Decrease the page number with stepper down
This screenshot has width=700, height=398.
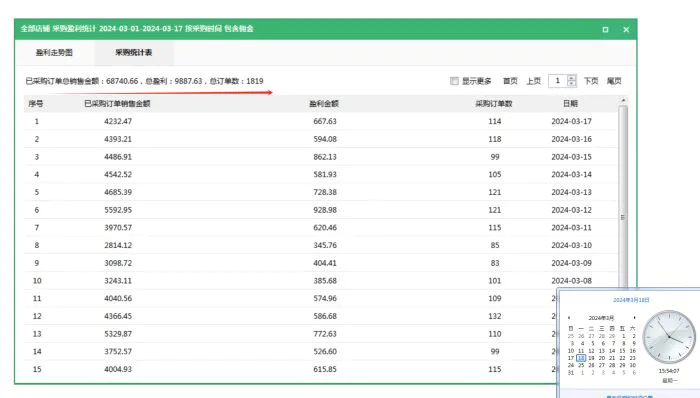571,83
